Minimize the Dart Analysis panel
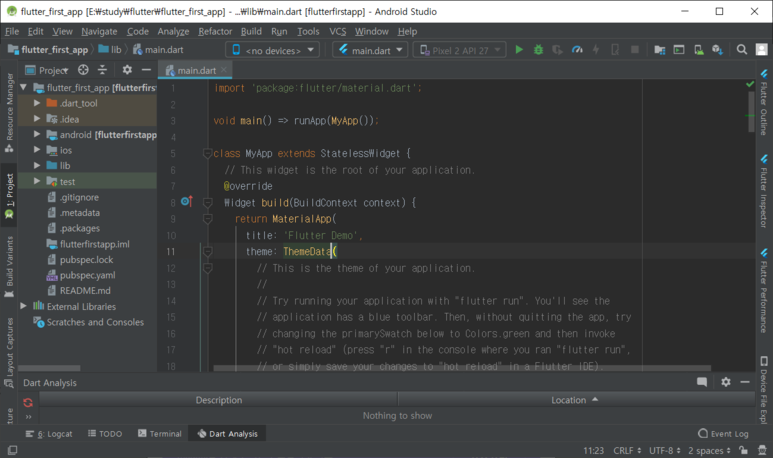The height and width of the screenshot is (458, 773). [x=745, y=382]
